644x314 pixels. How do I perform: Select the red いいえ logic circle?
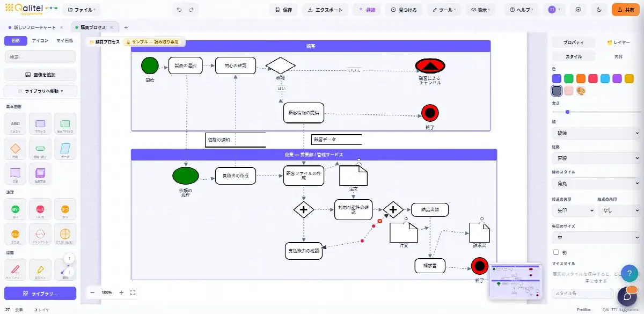40,209
